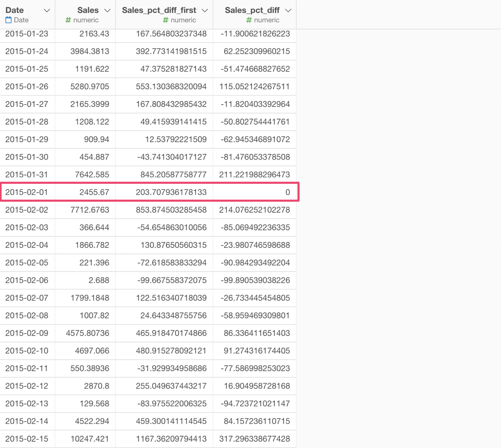Image resolution: width=501 pixels, height=448 pixels.
Task: Click value 115.052124267511
Action: click(254, 87)
